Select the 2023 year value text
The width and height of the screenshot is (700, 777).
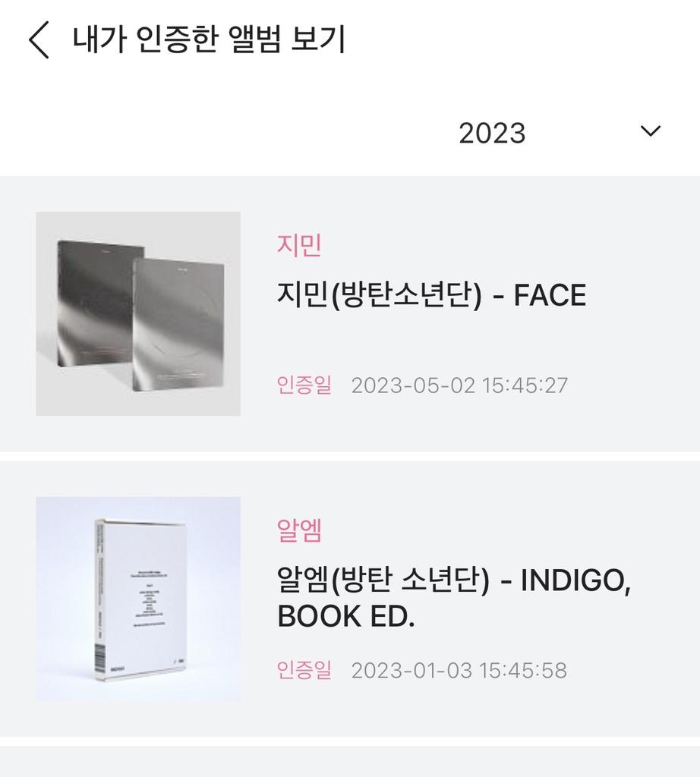(x=492, y=133)
